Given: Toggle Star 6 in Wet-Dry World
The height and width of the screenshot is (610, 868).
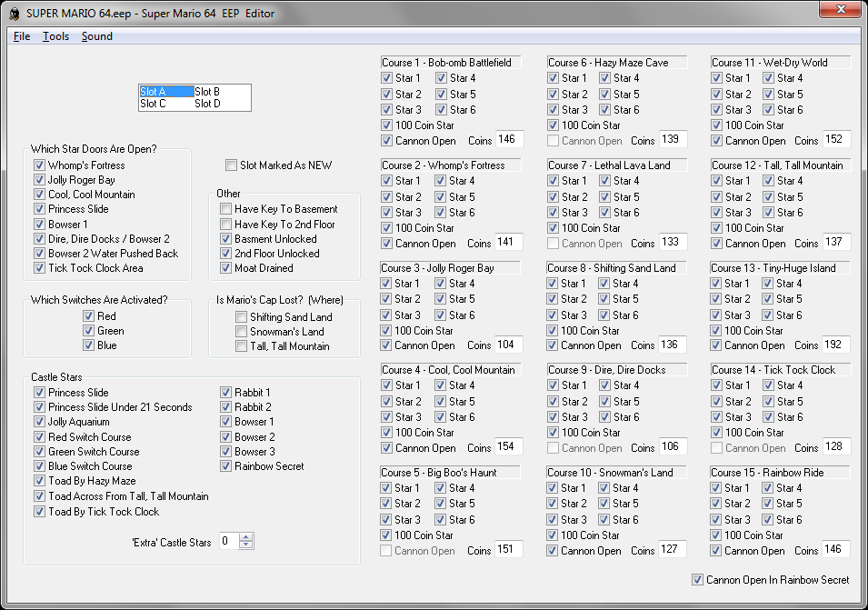Looking at the screenshot, I should (x=769, y=110).
